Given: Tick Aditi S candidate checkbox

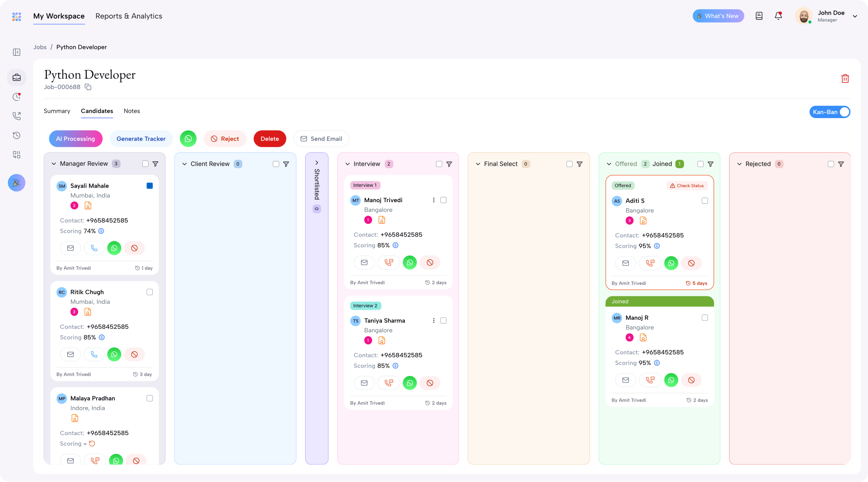Looking at the screenshot, I should coord(705,201).
